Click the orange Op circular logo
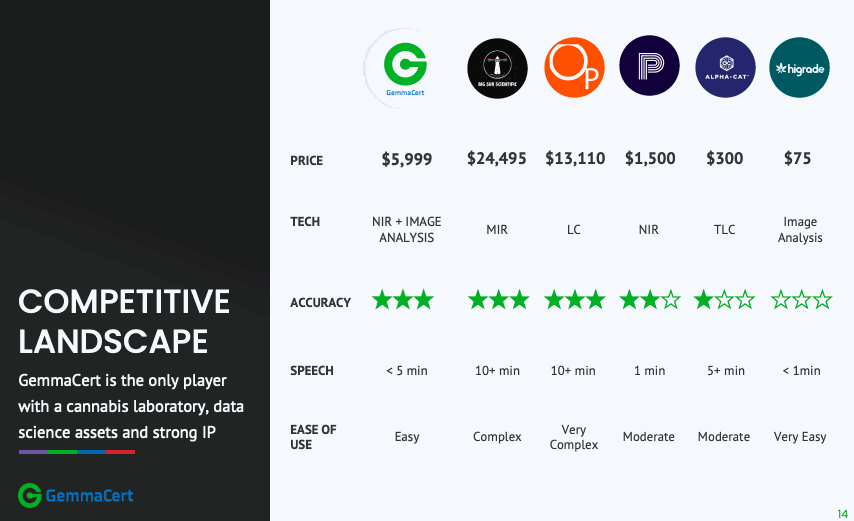 (x=574, y=68)
